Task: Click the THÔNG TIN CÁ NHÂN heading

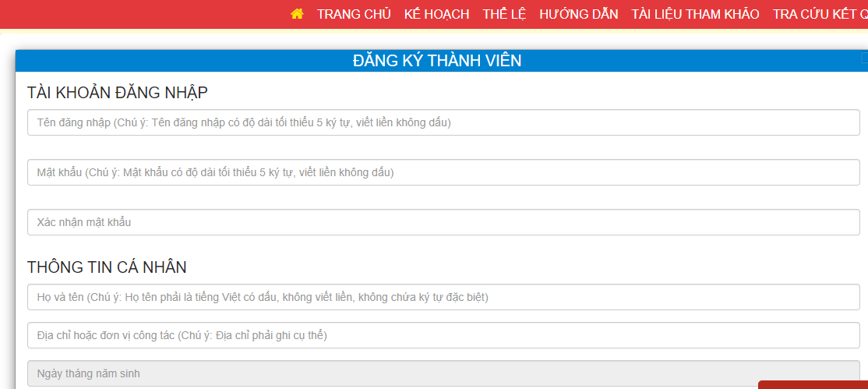Action: click(107, 267)
